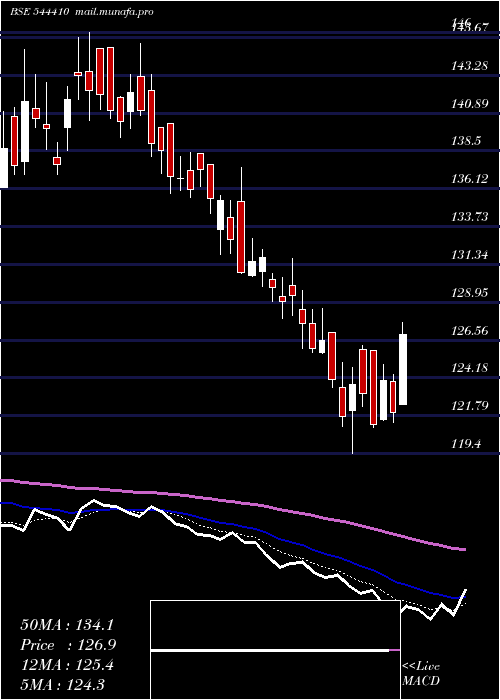The height and width of the screenshot is (700, 500).
Task: Click the 12MA : 125.4 readout
Action: pos(67,665)
